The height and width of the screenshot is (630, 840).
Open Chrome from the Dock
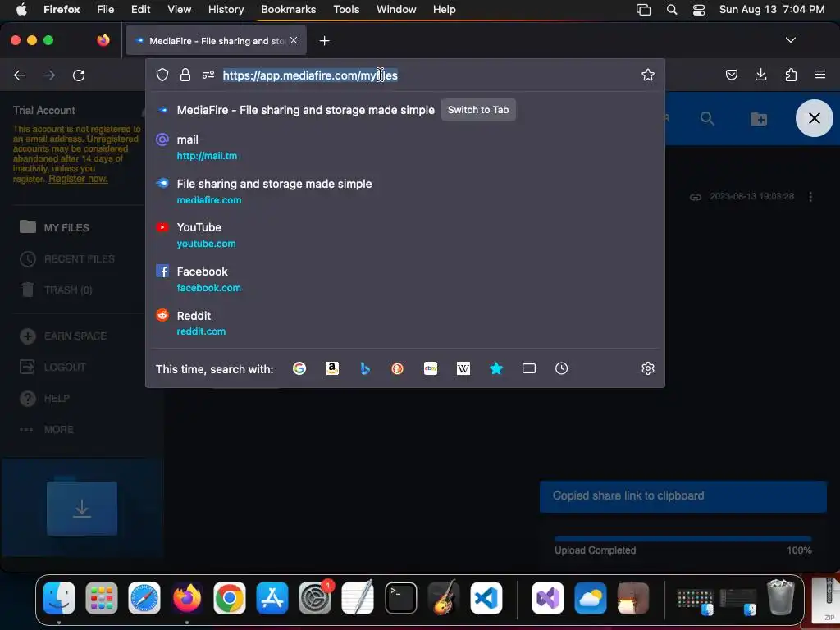point(230,598)
